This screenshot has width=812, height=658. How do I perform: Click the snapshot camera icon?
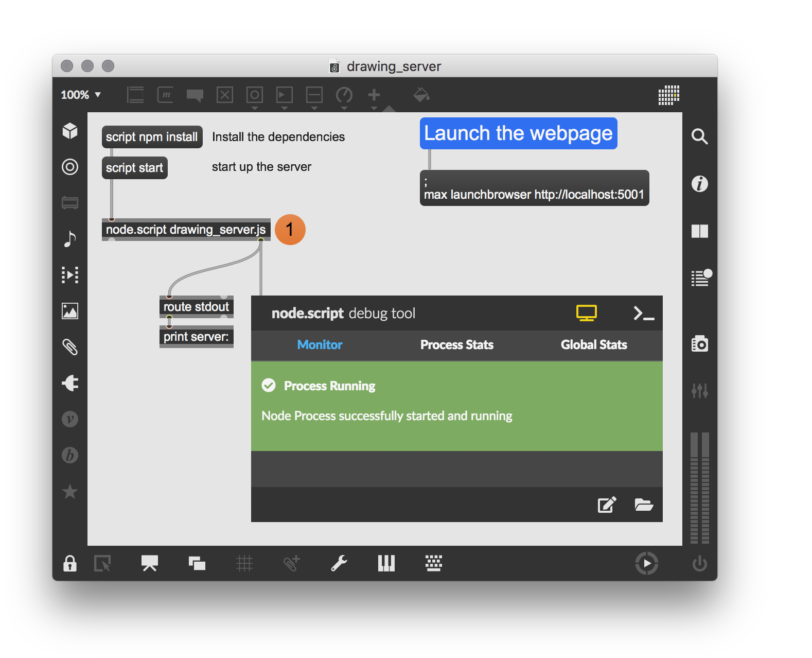coord(699,344)
